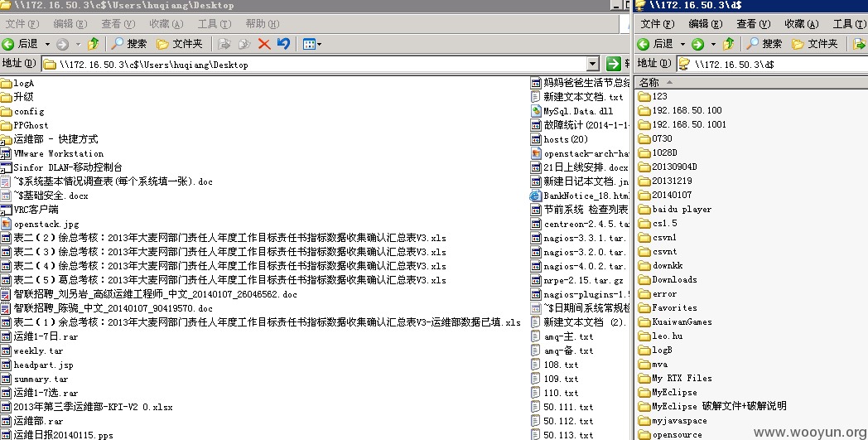The height and width of the screenshot is (440, 868).
Task: Select summary.tar file
Action: 34,379
